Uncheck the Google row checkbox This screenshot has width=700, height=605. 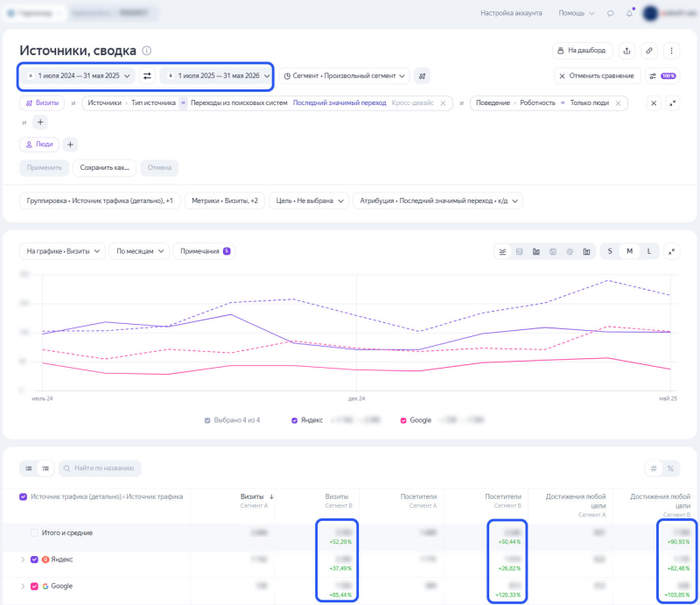[34, 587]
